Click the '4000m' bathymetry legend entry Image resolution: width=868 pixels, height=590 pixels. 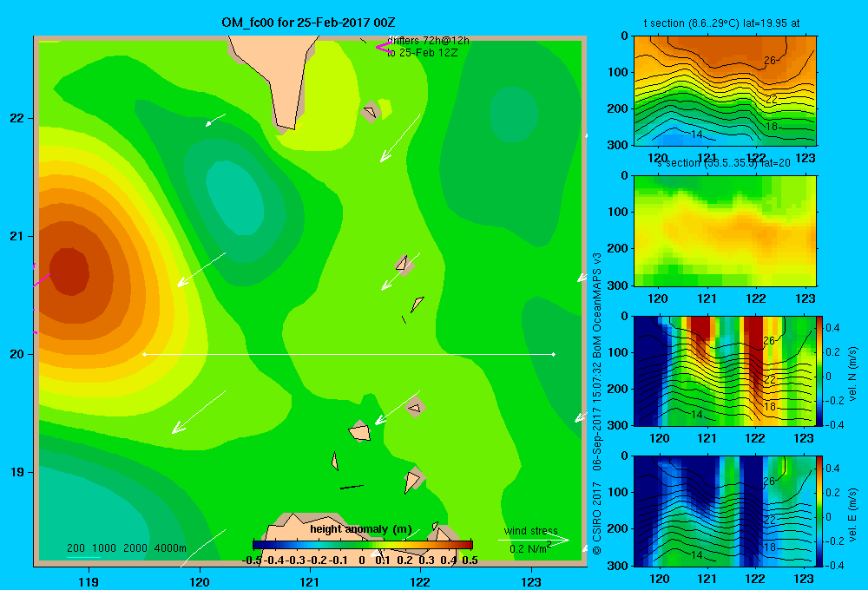point(170,548)
